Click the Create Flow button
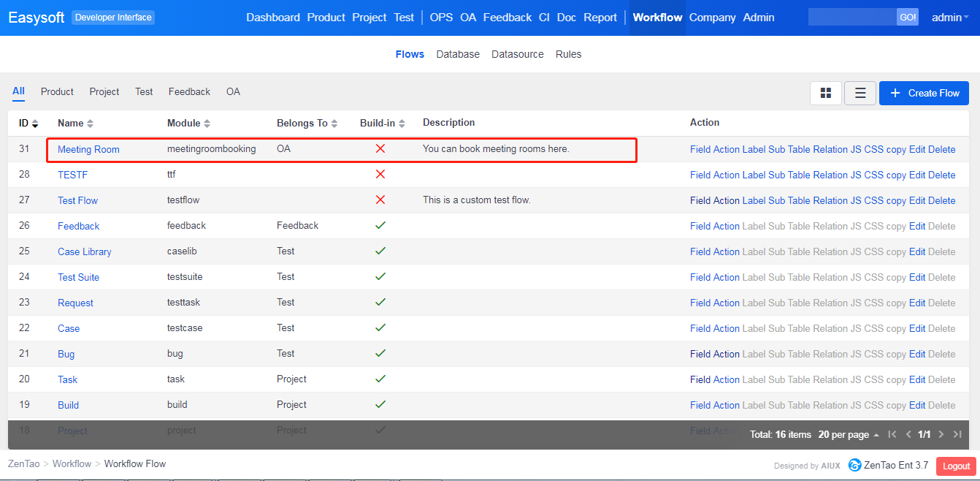The width and height of the screenshot is (980, 481). click(924, 93)
